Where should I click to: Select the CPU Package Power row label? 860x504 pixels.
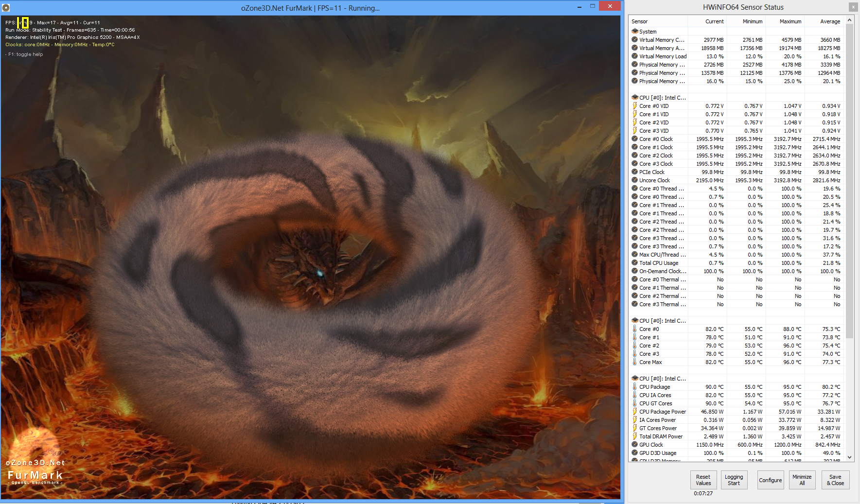(x=663, y=412)
